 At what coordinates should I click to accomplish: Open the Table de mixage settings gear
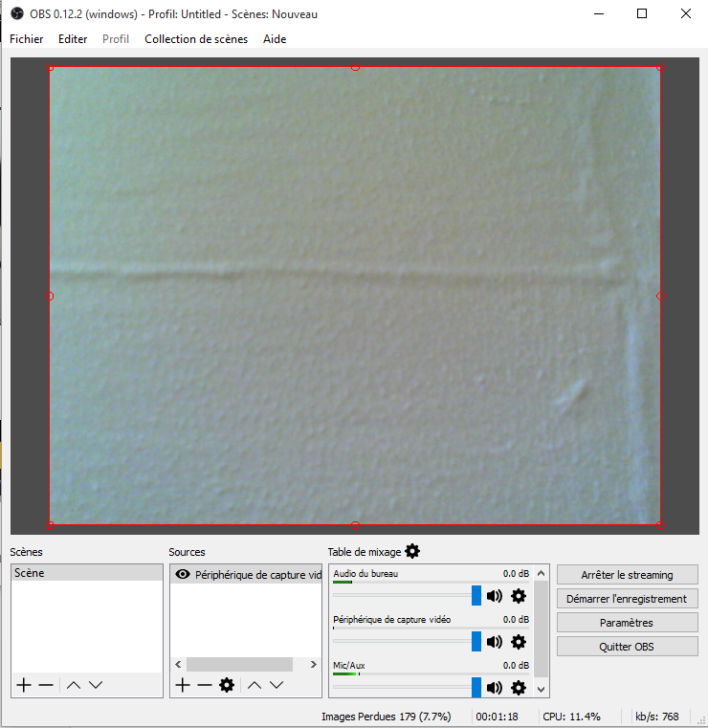[412, 551]
